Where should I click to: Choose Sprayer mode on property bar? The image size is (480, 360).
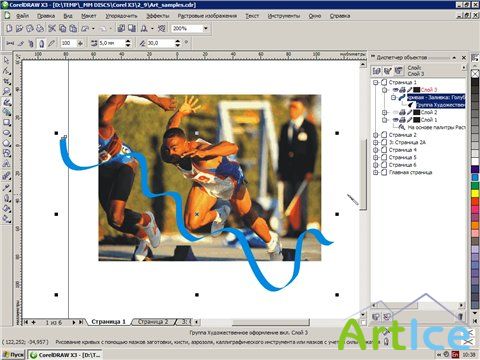click(31, 43)
